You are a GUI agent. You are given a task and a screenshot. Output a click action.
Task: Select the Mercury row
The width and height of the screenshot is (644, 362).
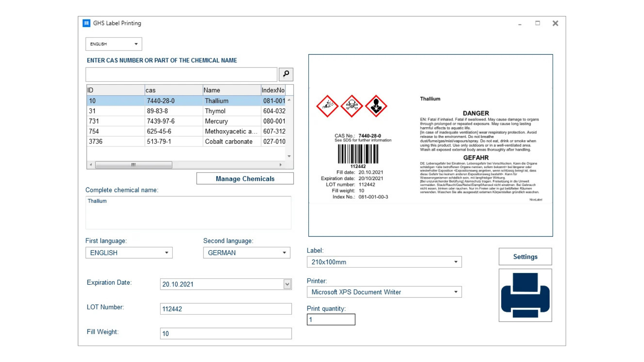click(x=186, y=121)
